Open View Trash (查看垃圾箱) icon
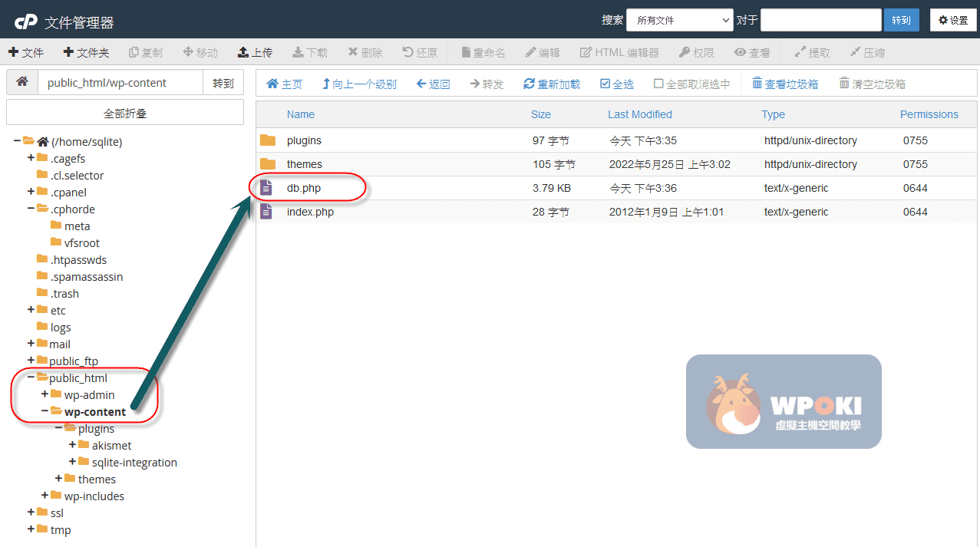980x547 pixels. pos(757,84)
